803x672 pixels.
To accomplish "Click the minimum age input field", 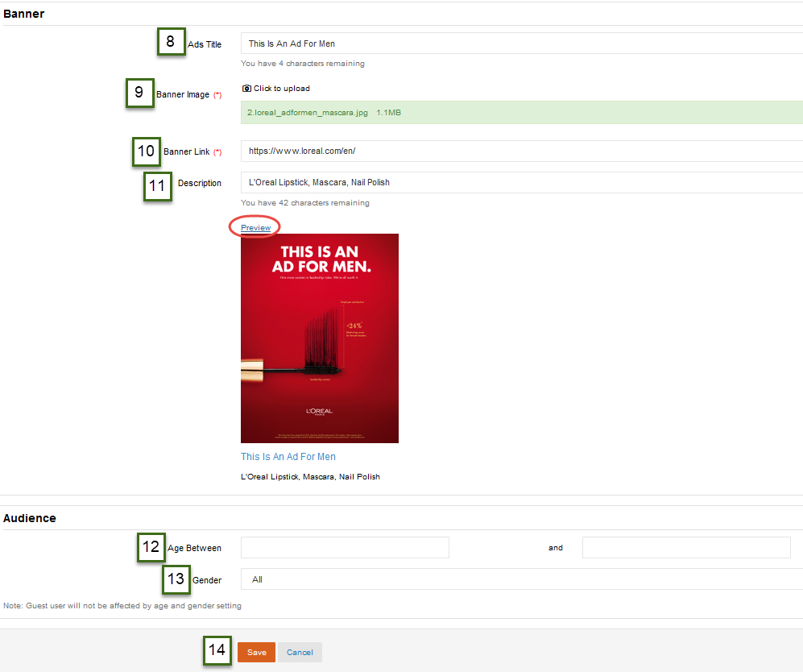I will coord(345,548).
